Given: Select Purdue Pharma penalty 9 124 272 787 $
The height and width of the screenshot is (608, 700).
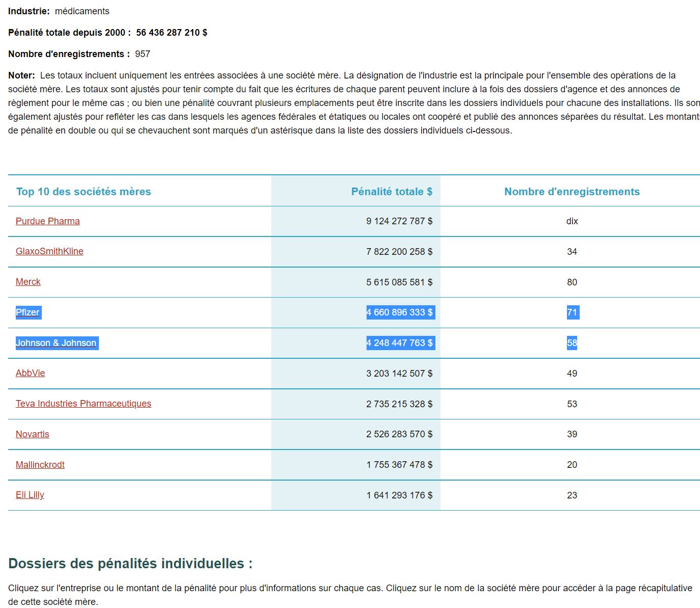Looking at the screenshot, I should 399,221.
